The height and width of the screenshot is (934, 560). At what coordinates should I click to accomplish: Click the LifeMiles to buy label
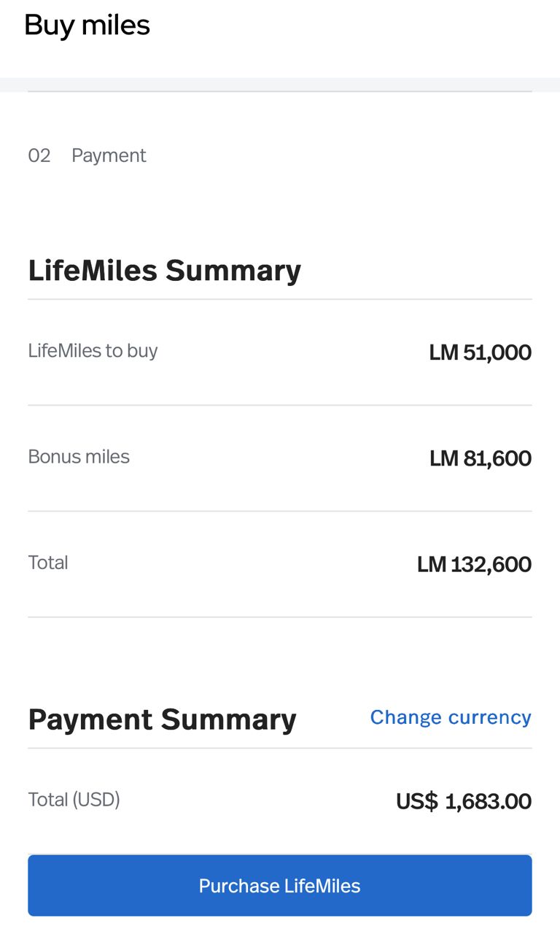93,351
